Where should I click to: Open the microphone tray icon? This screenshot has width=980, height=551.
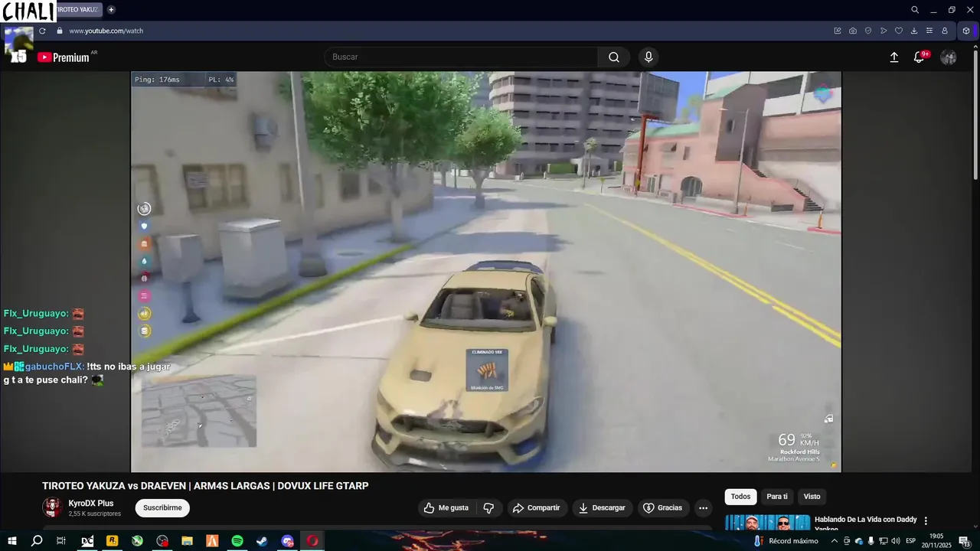pos(871,541)
